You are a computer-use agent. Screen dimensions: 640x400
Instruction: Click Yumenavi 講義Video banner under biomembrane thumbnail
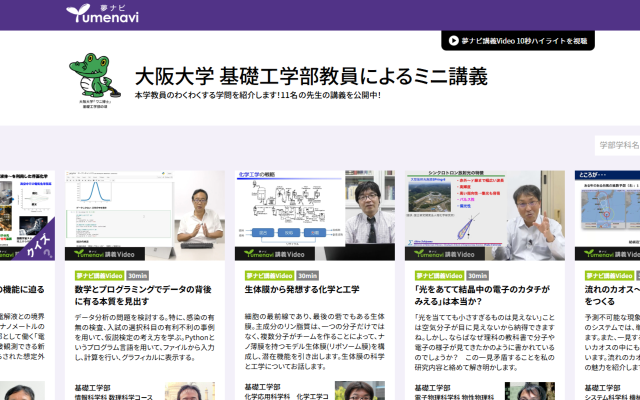coord(282,253)
